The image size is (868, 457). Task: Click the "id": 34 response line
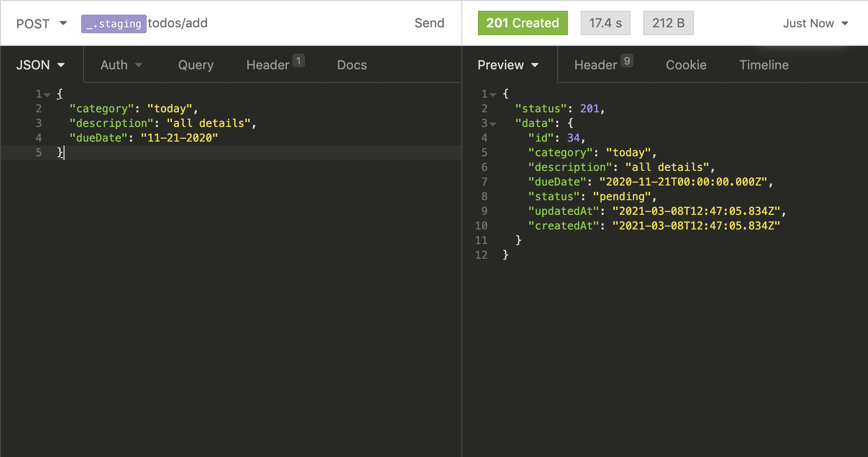[557, 138]
